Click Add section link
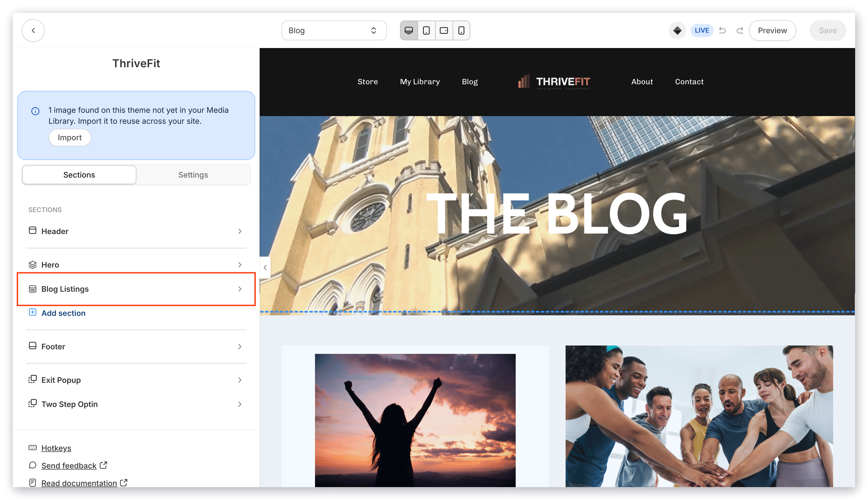 (64, 313)
